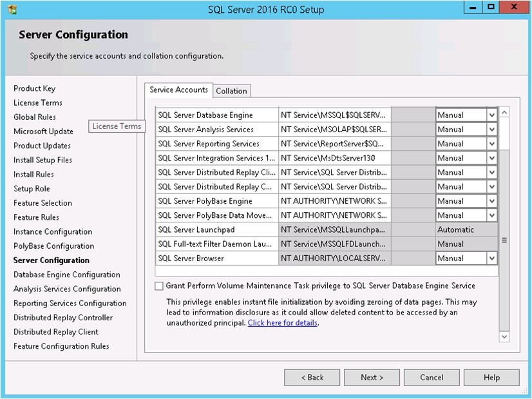Select the Service Accounts tab

point(178,90)
